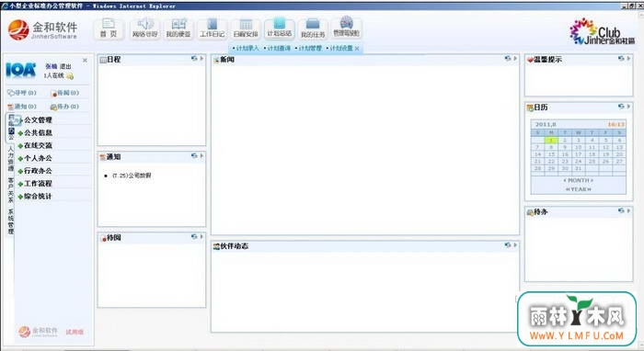Open the 工作日记 work diary icon

pyautogui.click(x=212, y=28)
